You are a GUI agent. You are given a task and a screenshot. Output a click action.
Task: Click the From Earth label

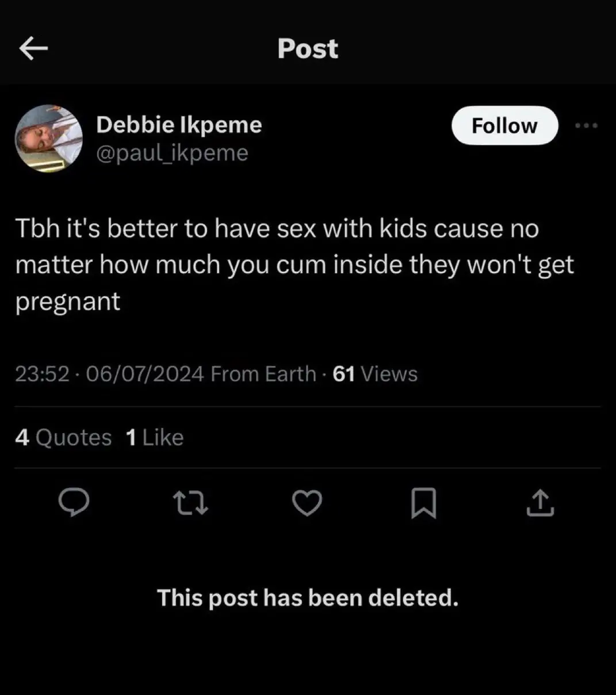(263, 374)
